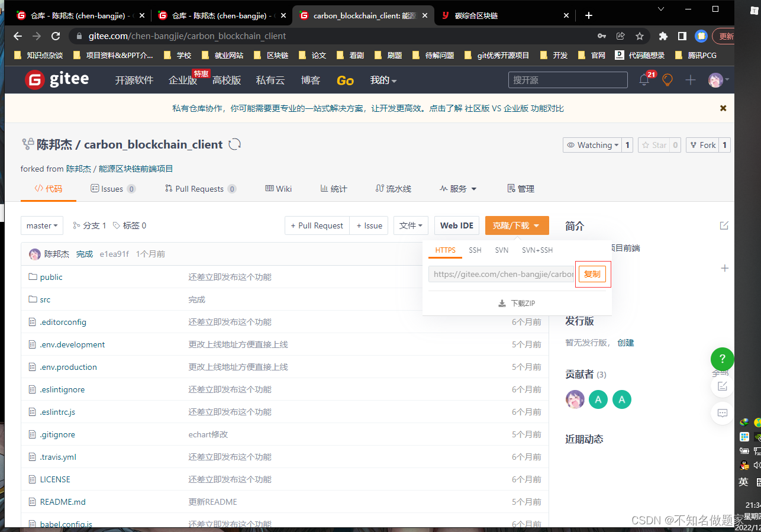Click the 搜开源 search field
761x532 pixels.
click(567, 80)
